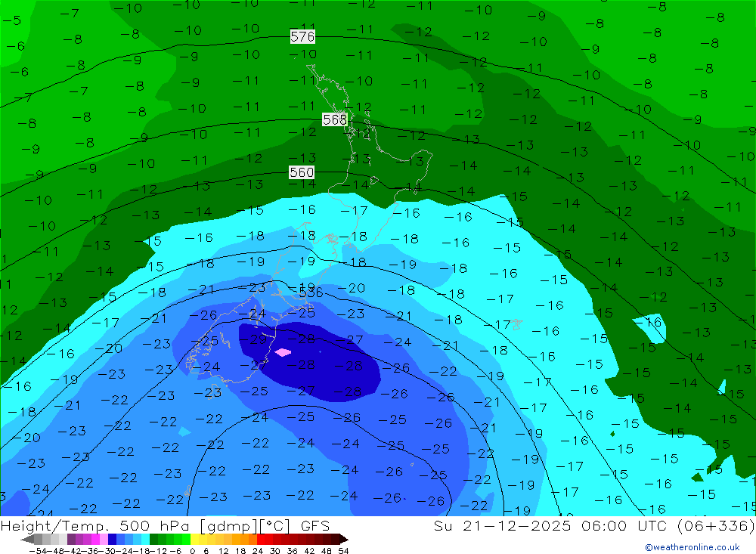
Task: Click the '[gdmp]' unit label in title
Action: pyautogui.click(x=228, y=526)
